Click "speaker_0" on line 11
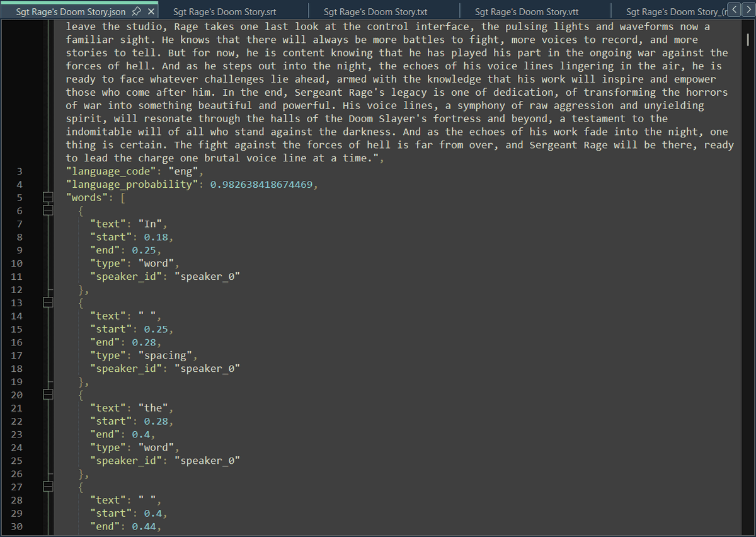Viewport: 756px width, 537px height. [x=207, y=277]
